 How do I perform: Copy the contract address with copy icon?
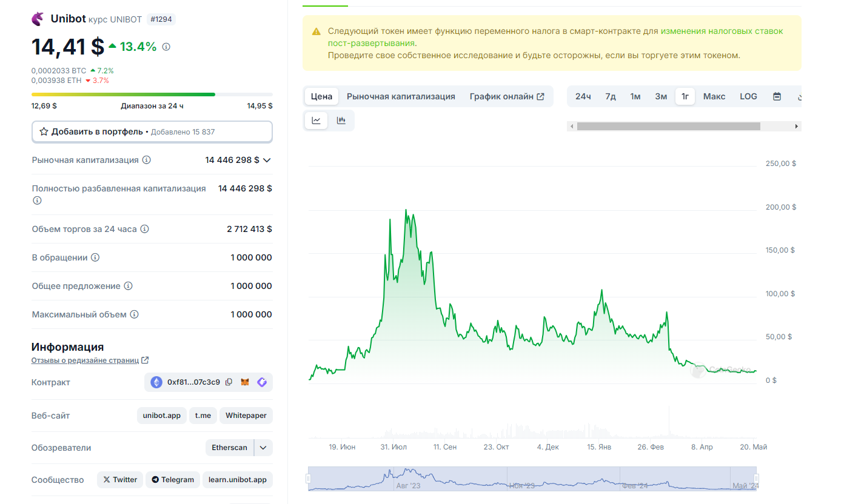point(229,382)
